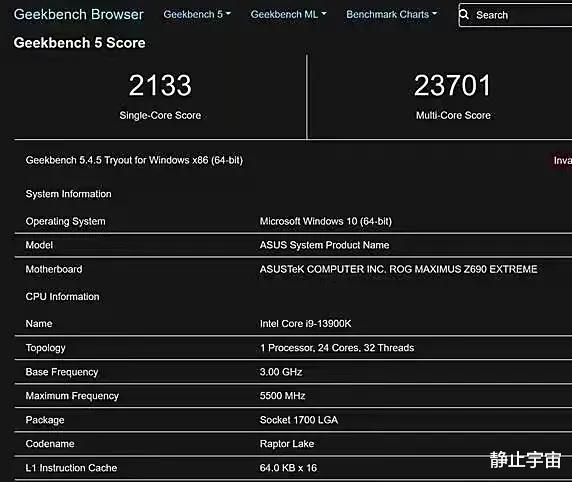
Task: Select the 3.00 GHz value
Action: tap(281, 372)
